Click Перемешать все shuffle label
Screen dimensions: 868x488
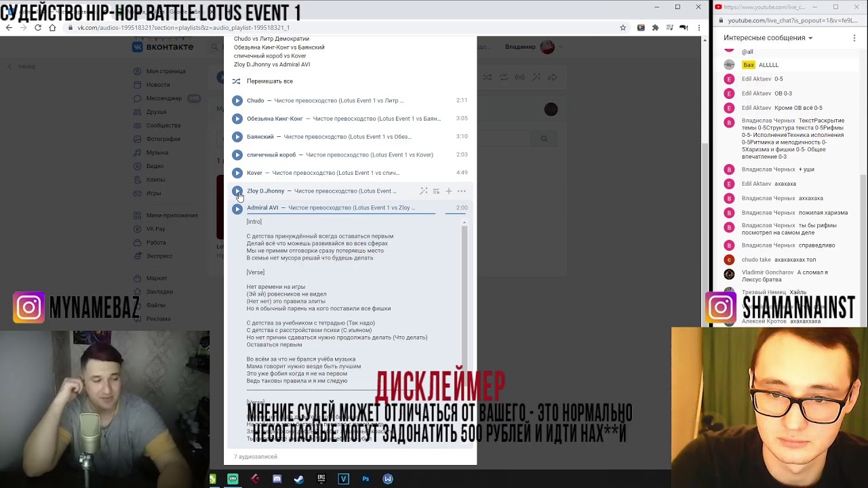coord(270,81)
